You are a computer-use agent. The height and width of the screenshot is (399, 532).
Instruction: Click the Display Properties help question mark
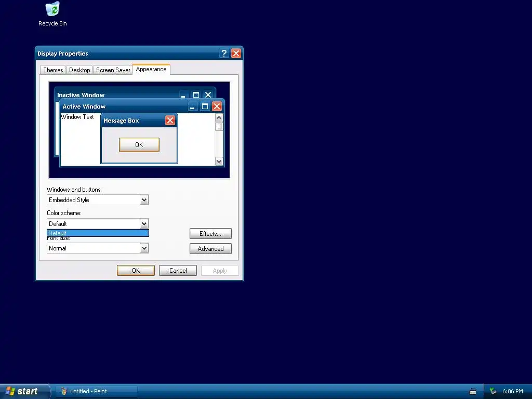coord(224,54)
